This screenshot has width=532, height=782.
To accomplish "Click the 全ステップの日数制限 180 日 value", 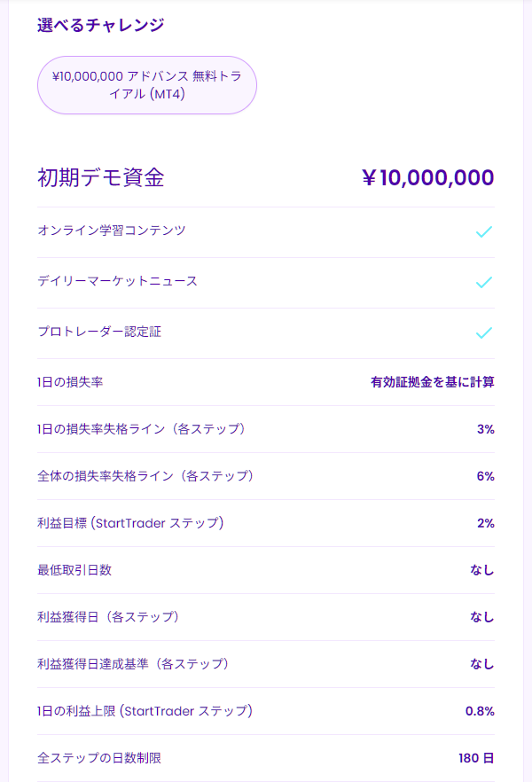I will pyautogui.click(x=476, y=758).
